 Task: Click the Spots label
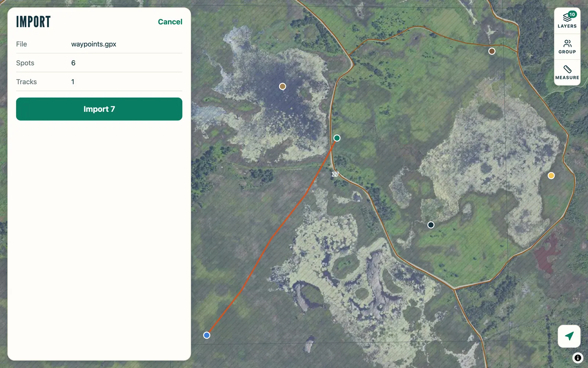pyautogui.click(x=25, y=63)
